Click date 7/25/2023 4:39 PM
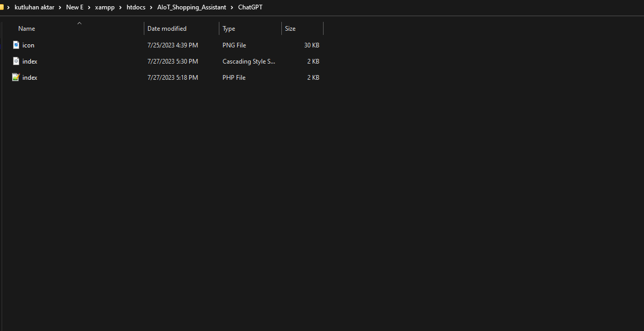Viewport: 644px width, 331px height. (172, 45)
